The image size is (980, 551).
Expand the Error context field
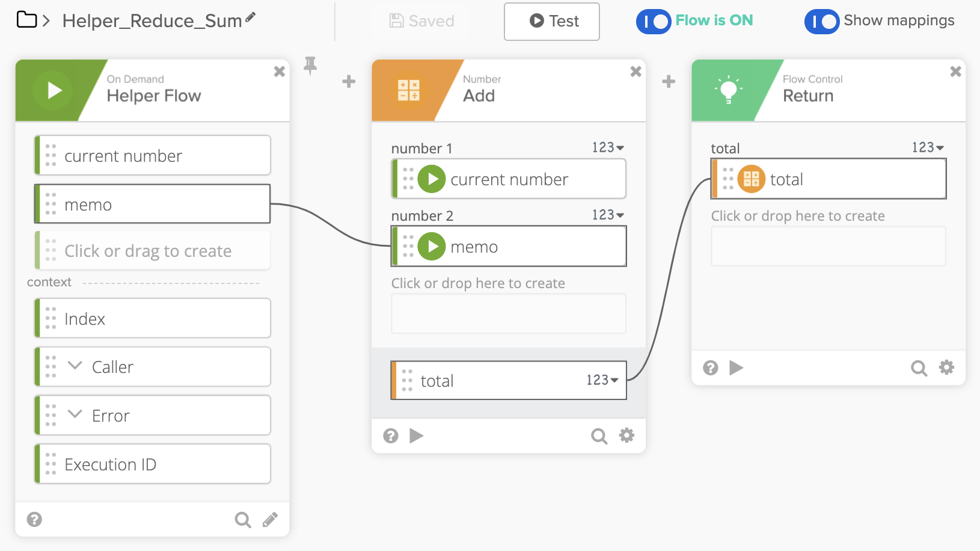(75, 414)
